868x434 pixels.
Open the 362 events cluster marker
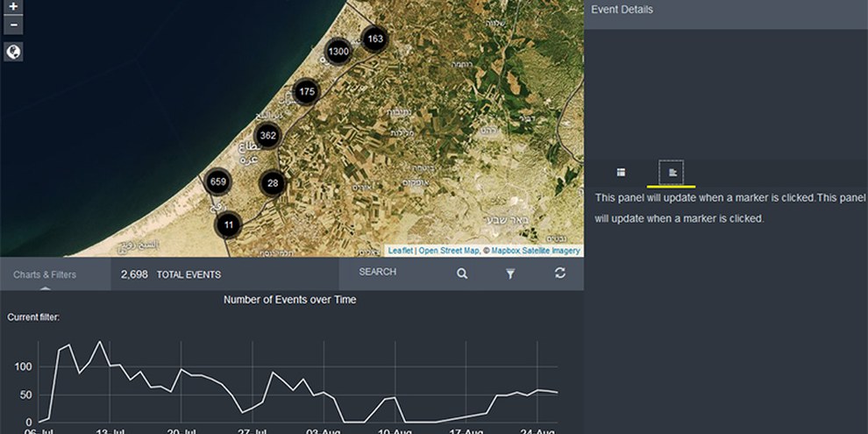point(268,136)
